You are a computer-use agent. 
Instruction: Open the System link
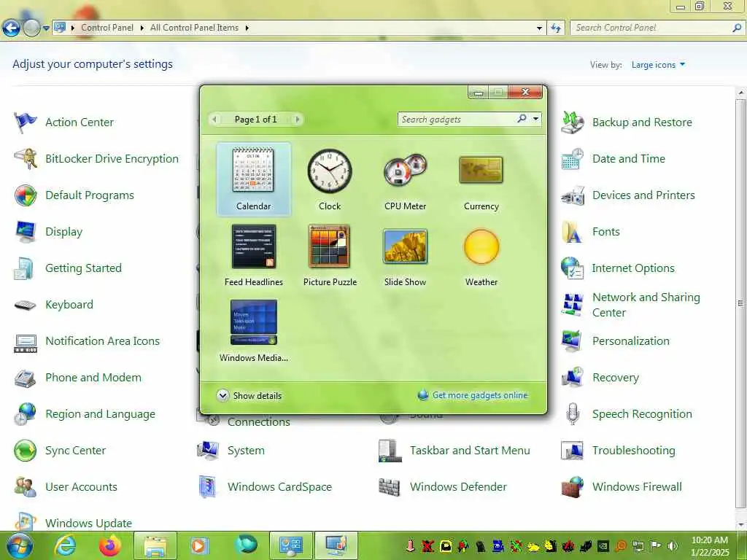coord(246,451)
